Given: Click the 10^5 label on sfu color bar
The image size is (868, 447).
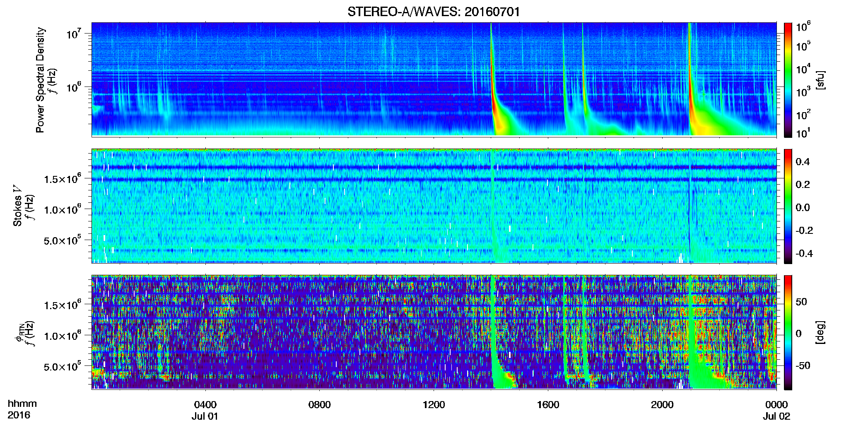Looking at the screenshot, I should click(803, 46).
